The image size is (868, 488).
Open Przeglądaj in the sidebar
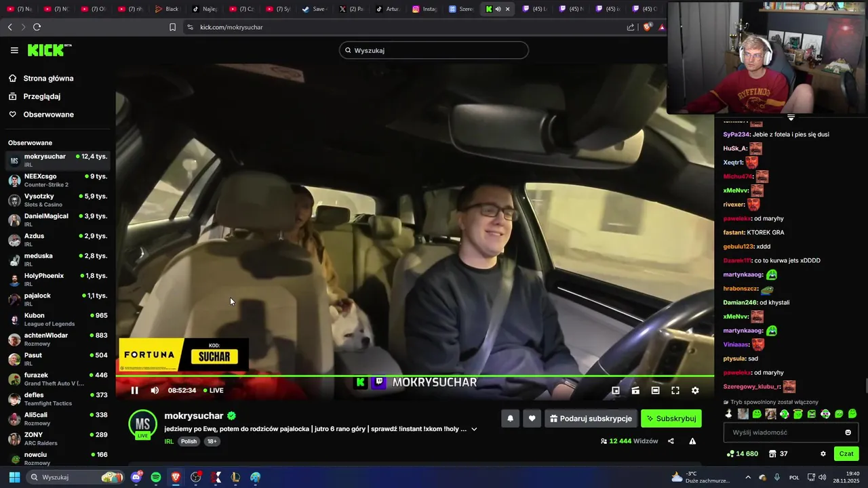[x=41, y=96]
